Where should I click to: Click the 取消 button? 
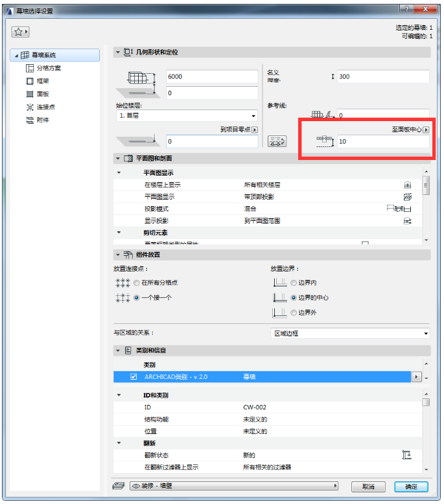(368, 487)
